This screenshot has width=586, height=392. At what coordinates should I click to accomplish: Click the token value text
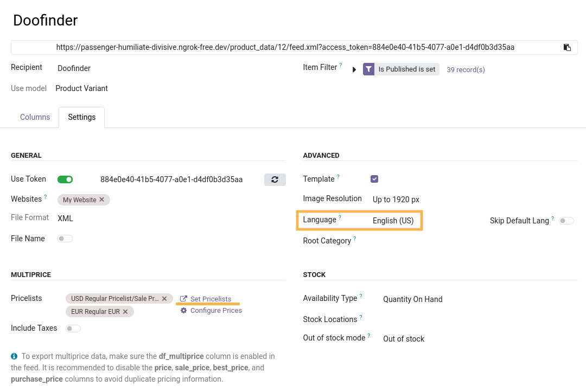point(171,179)
